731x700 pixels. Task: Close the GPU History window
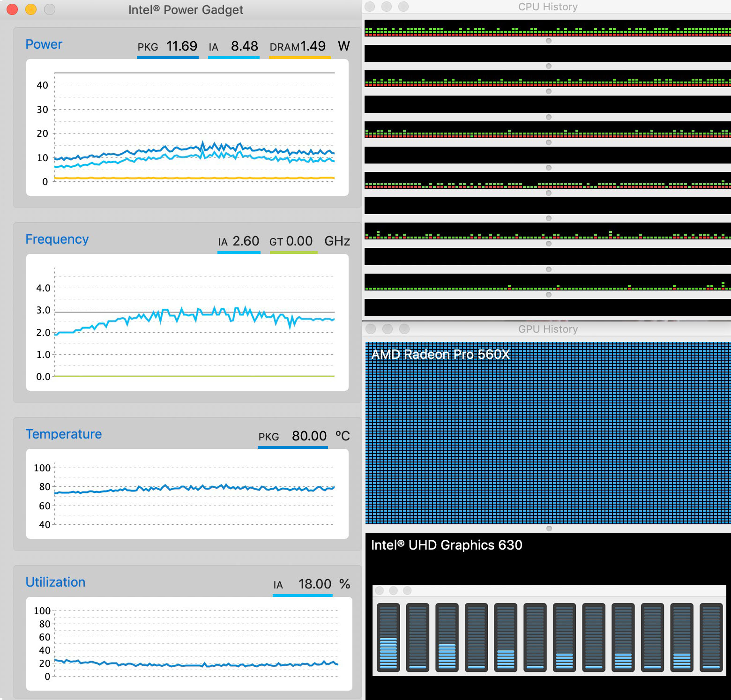coord(371,329)
